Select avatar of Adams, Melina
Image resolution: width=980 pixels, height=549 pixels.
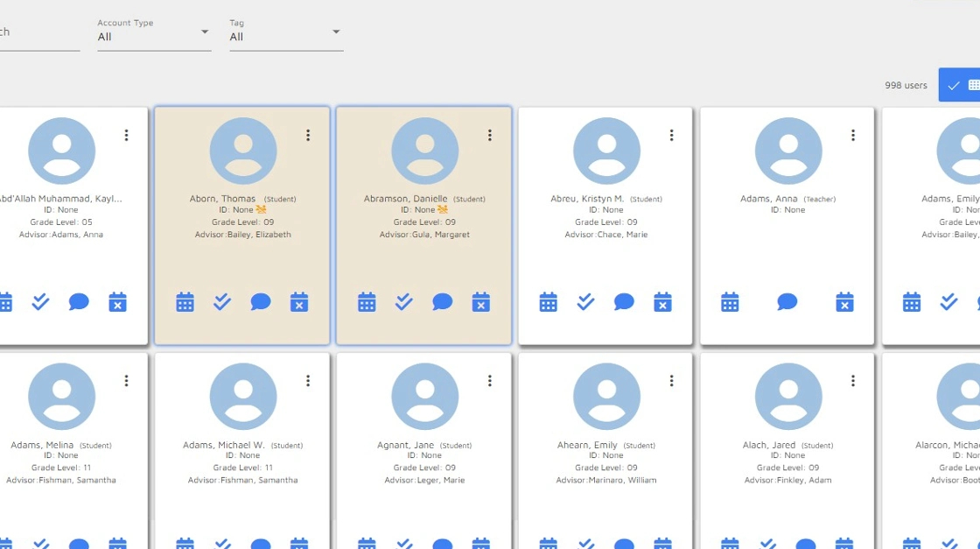(62, 397)
